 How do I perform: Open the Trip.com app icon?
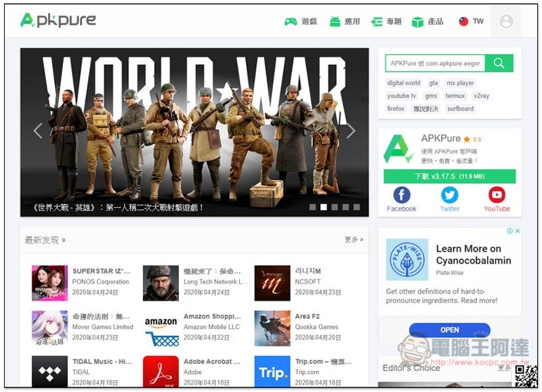pyautogui.click(x=272, y=372)
